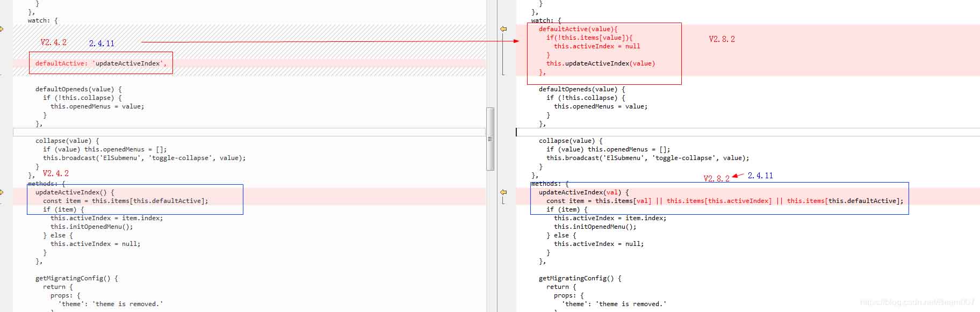
Task: Click the right pane const item = this.items[val] || ... line
Action: point(725,201)
